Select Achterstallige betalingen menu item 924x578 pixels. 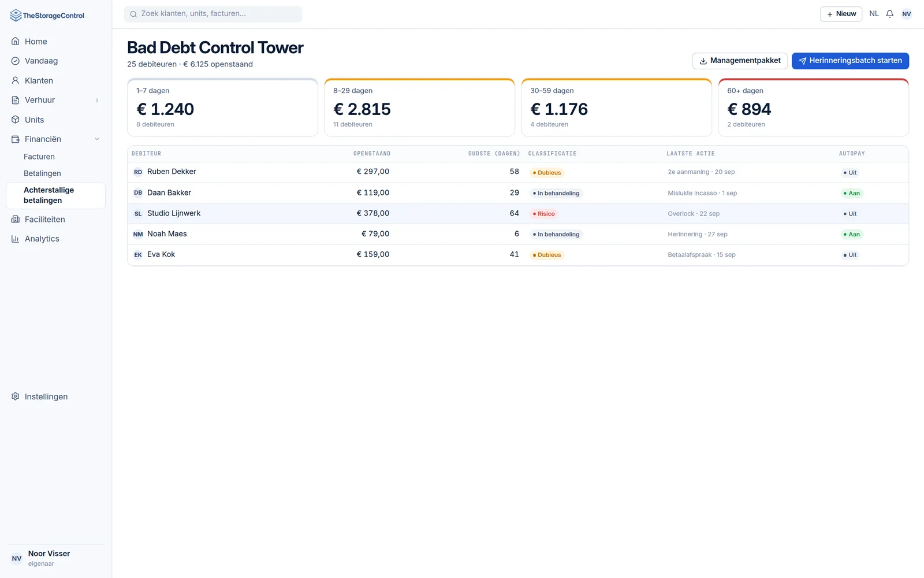[x=55, y=195]
